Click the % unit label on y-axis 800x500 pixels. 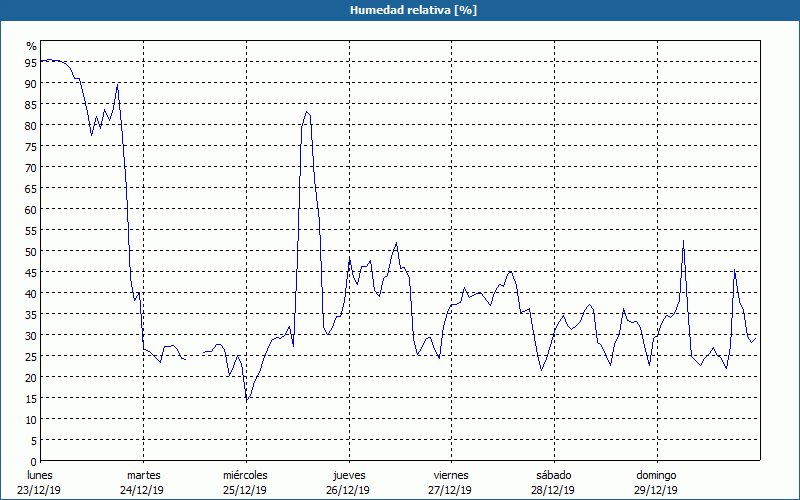31,46
